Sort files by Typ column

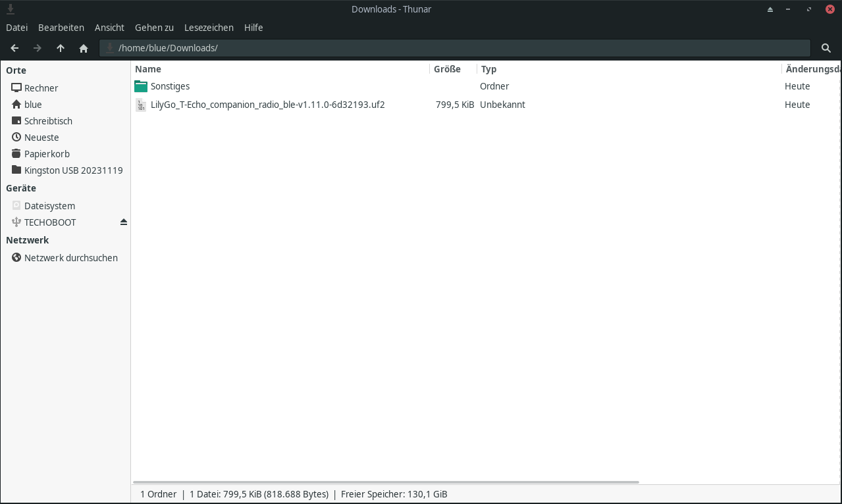tap(488, 69)
